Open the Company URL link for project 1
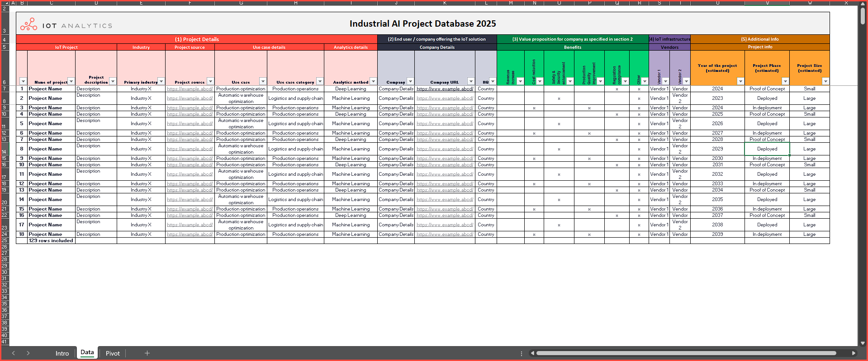Viewport: 868px width, 361px height. [445, 89]
